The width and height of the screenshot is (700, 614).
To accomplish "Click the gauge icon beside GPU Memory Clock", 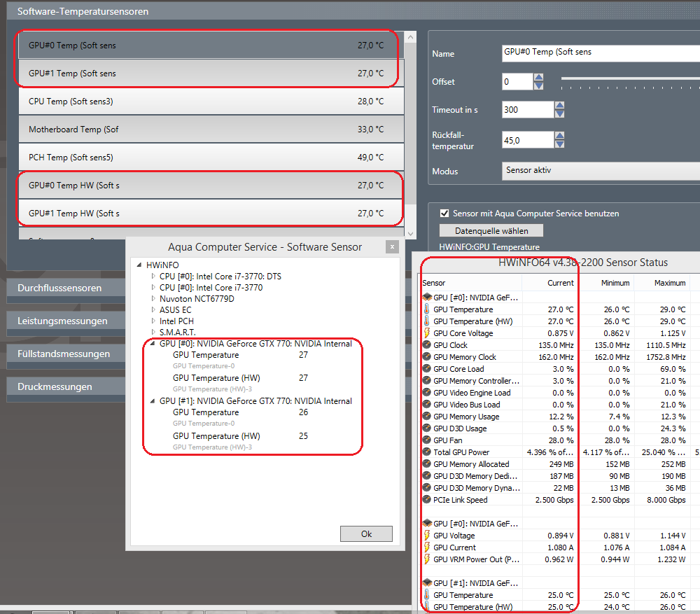I will [x=427, y=357].
